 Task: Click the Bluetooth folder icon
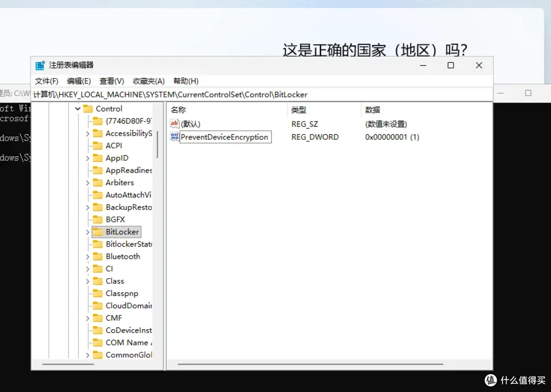pos(97,256)
